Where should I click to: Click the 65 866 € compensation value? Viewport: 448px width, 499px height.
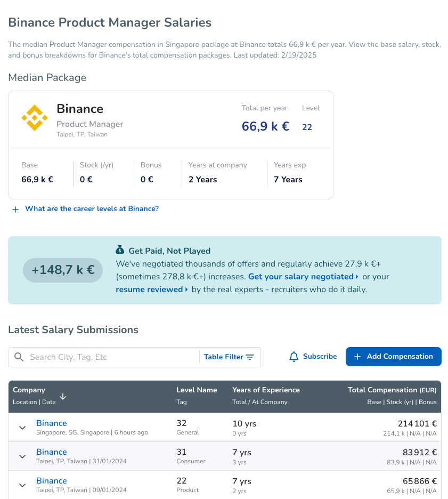[420, 481]
